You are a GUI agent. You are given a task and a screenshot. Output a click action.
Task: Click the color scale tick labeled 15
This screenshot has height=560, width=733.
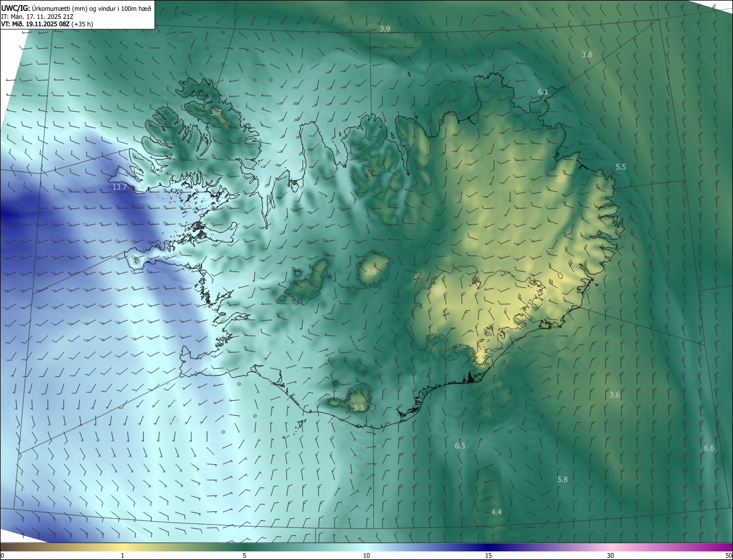[488, 555]
